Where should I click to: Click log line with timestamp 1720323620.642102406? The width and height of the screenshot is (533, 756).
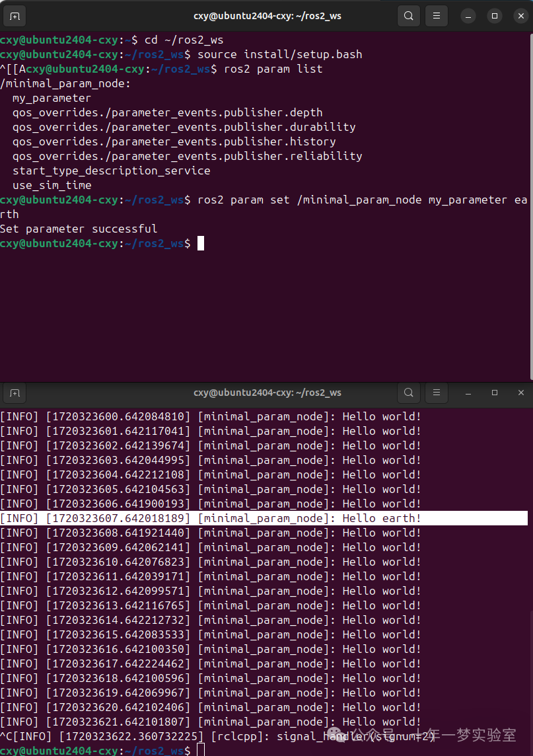point(211,707)
